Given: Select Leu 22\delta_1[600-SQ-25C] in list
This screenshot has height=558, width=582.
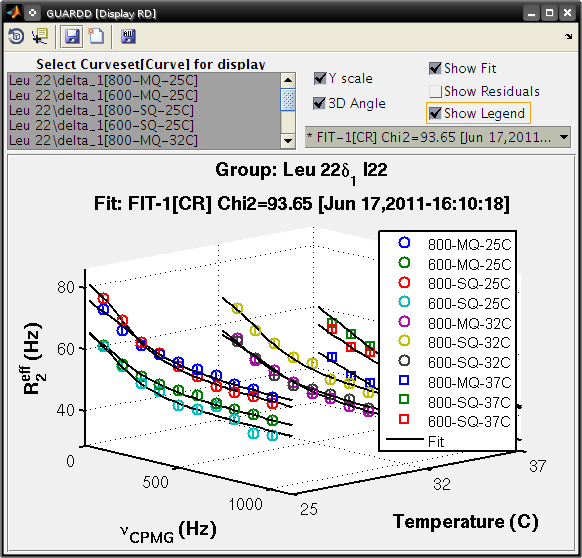Looking at the screenshot, I should 144,125.
